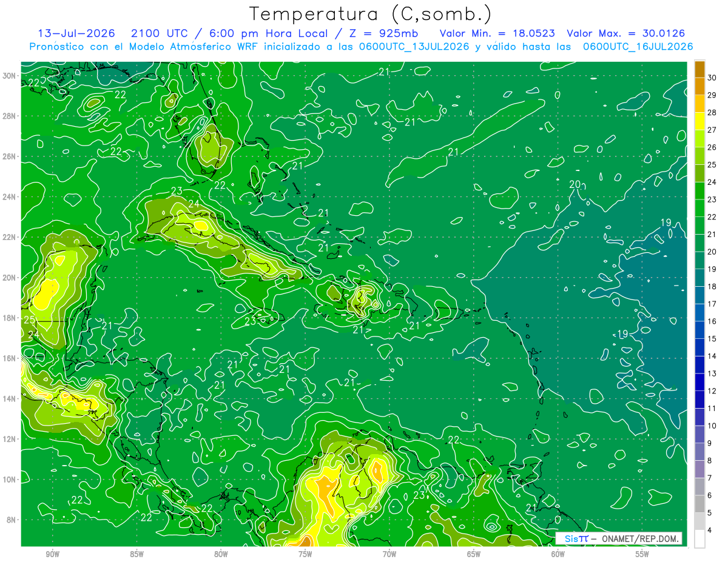
Task: Click the "ONAMET/REP.DOM." credit label
Action: [640, 538]
